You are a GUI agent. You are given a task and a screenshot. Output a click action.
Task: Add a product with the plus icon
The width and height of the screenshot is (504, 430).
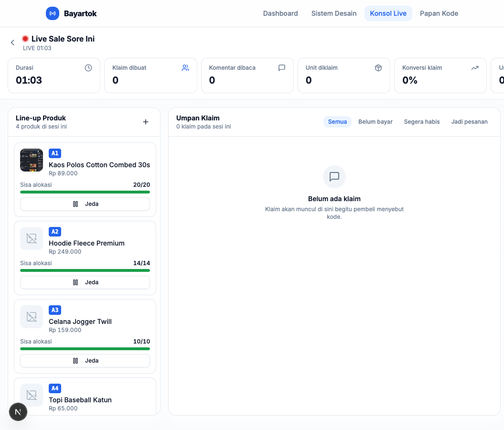coord(146,122)
